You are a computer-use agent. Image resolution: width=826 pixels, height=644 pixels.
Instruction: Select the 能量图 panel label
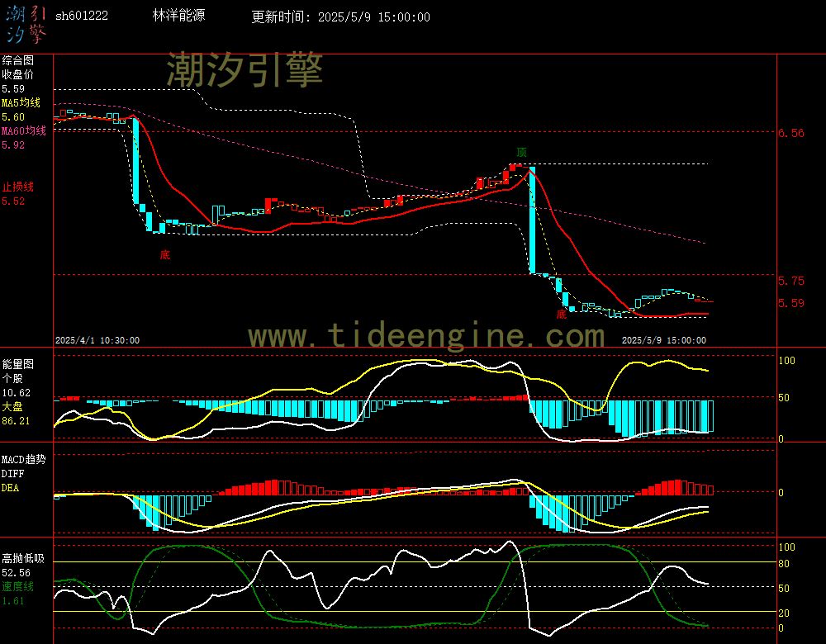pos(18,364)
